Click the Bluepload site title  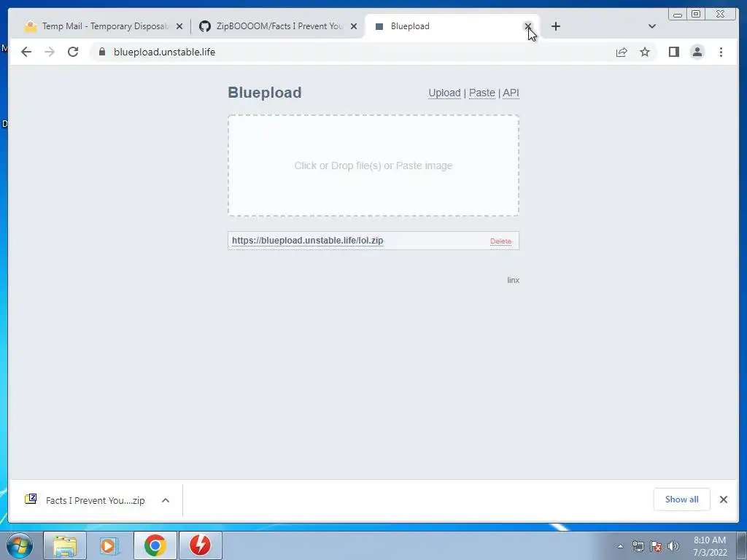coord(264,93)
